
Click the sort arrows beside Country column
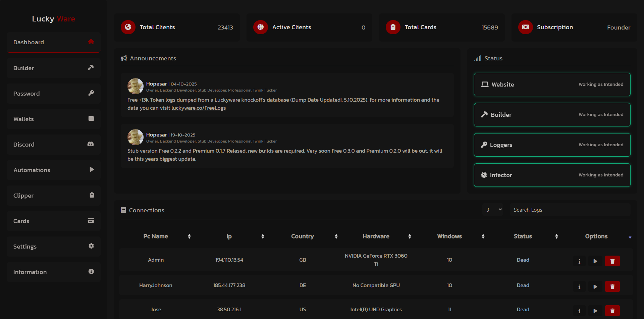click(336, 236)
